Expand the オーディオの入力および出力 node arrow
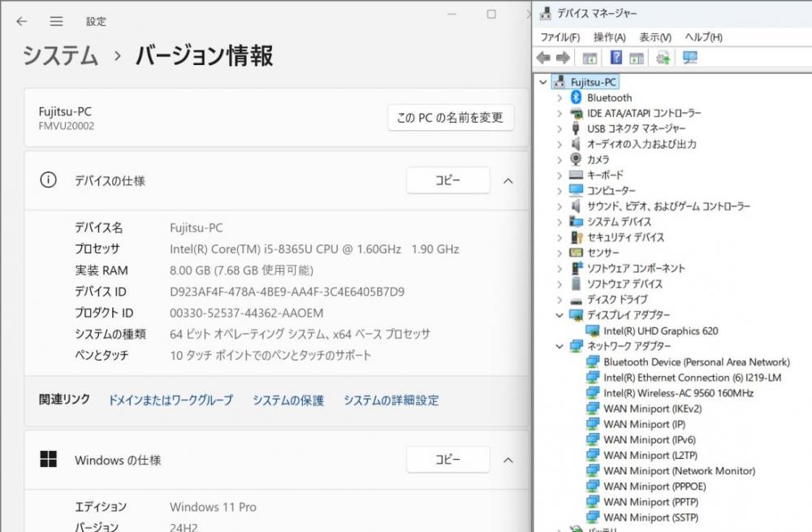 pyautogui.click(x=559, y=144)
